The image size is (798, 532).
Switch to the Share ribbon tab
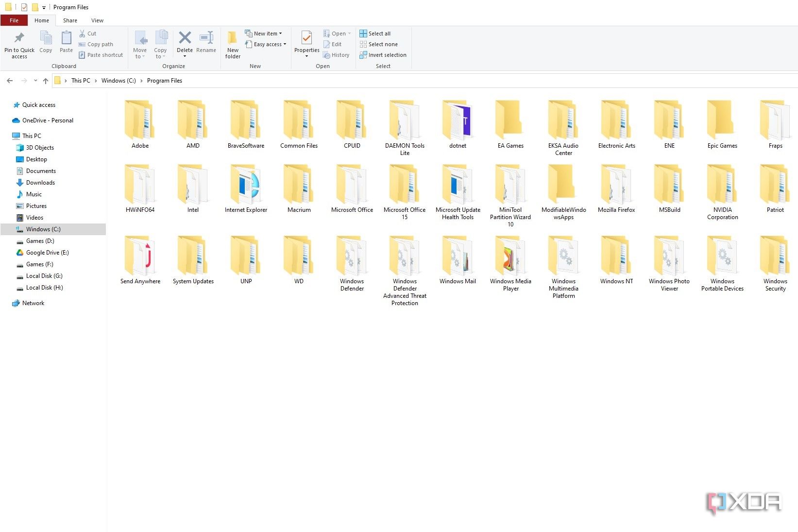tap(70, 20)
